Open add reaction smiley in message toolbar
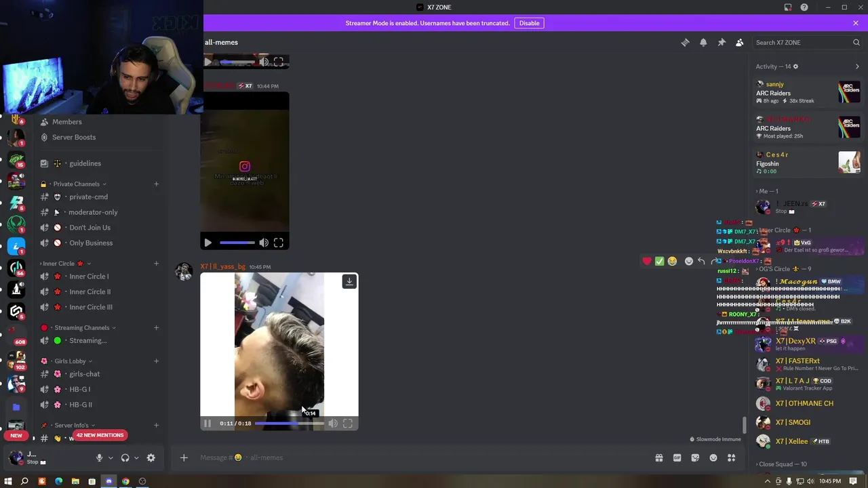Screen dimensions: 868x488 tap(689, 261)
